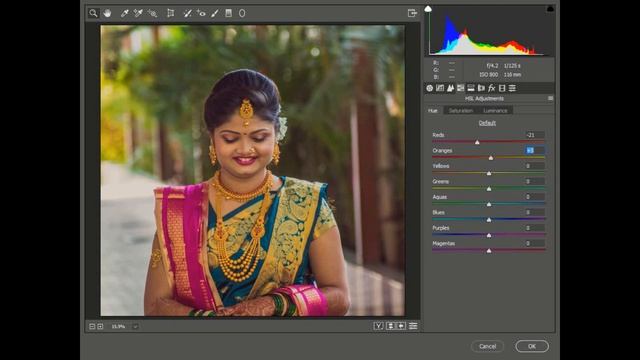Open the HSL/Grayscale panel icon
Image resolution: width=640 pixels, height=360 pixels.
460,88
